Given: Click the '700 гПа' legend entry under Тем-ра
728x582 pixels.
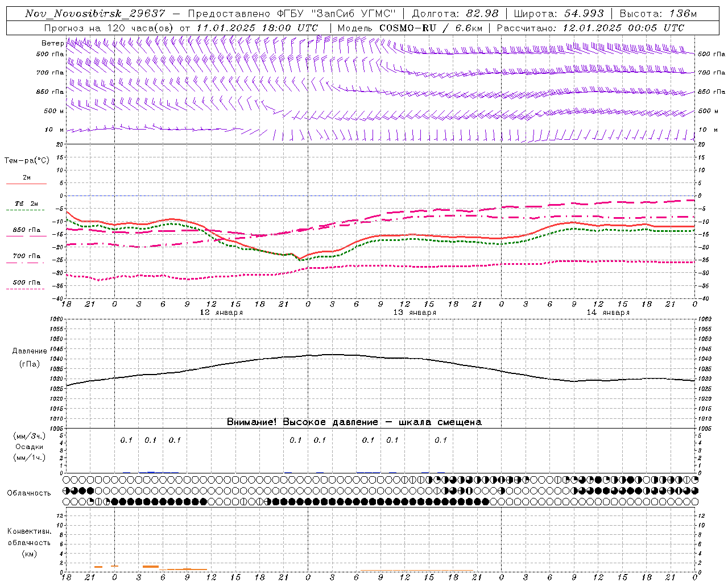Looking at the screenshot, I should (27, 256).
